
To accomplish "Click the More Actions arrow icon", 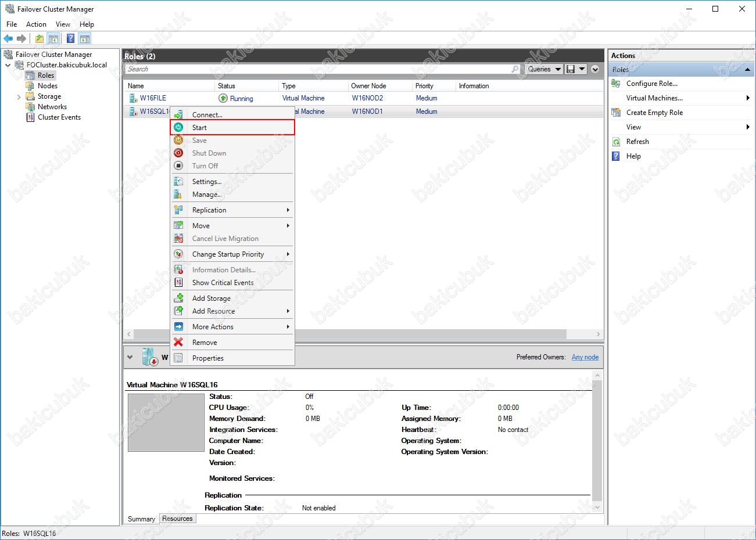I will 178,326.
